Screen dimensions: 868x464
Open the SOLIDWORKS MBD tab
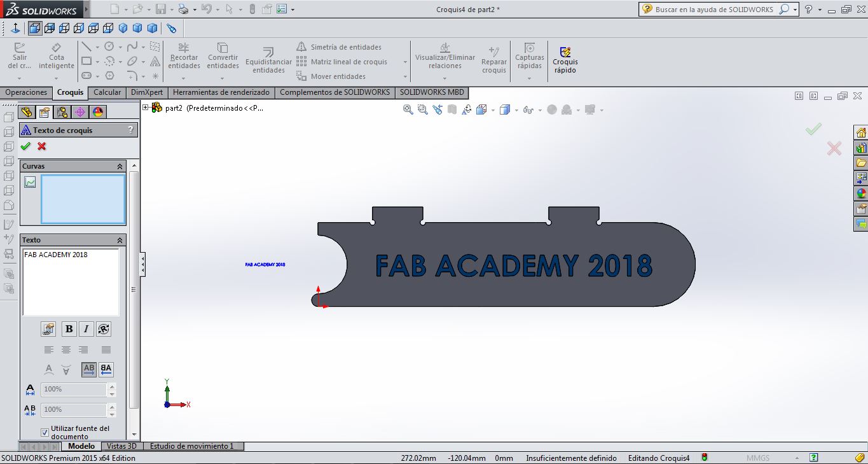click(432, 92)
